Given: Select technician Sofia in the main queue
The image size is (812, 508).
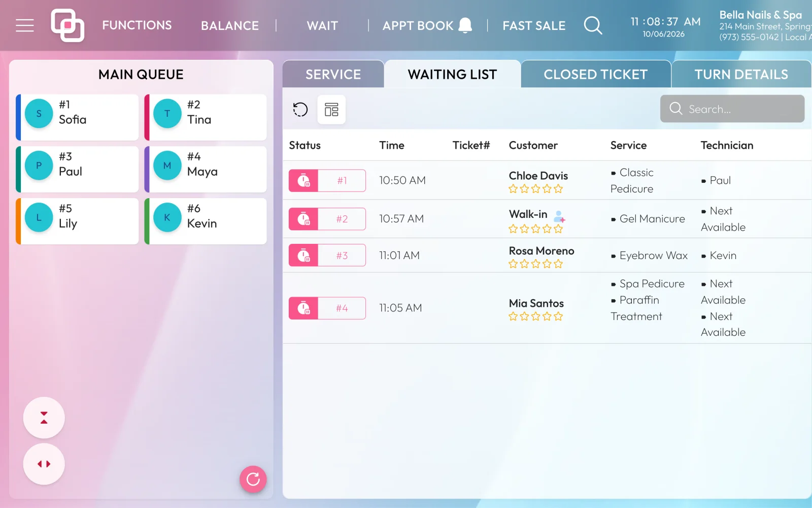Looking at the screenshot, I should (77, 117).
